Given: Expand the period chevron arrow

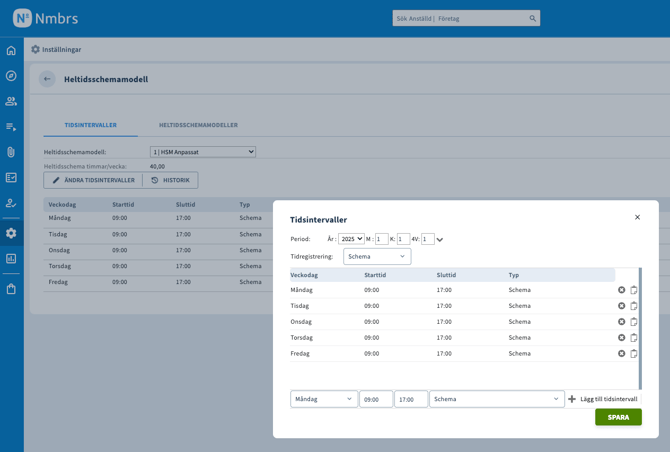Looking at the screenshot, I should (440, 240).
